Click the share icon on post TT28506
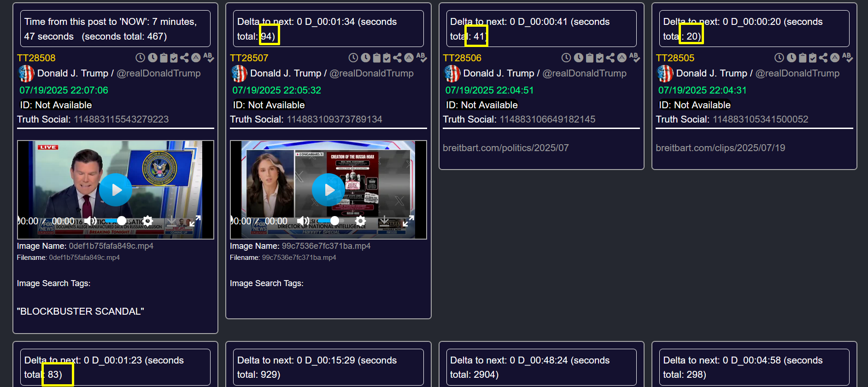 click(x=610, y=58)
